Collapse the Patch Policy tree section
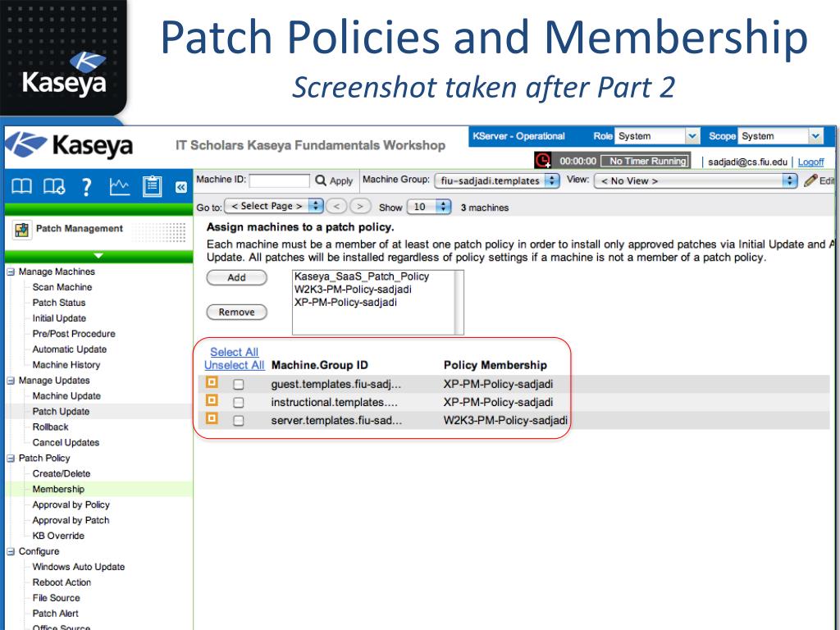 tap(11, 459)
